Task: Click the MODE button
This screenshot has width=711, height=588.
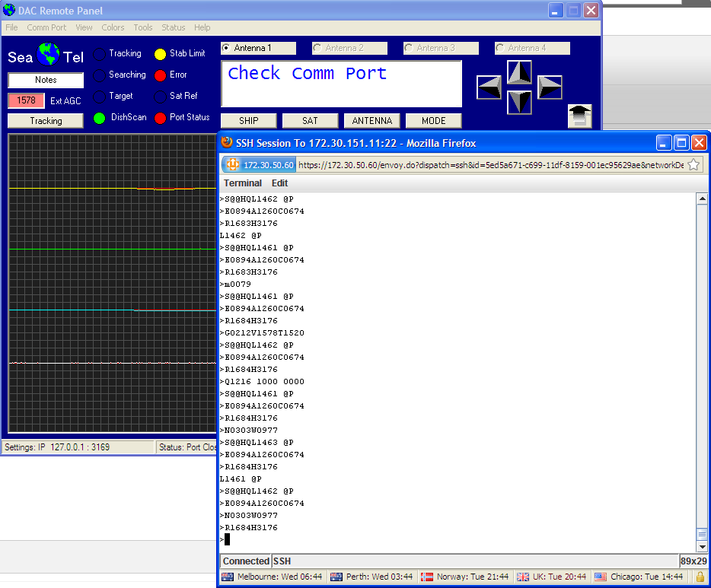Action: click(x=433, y=121)
